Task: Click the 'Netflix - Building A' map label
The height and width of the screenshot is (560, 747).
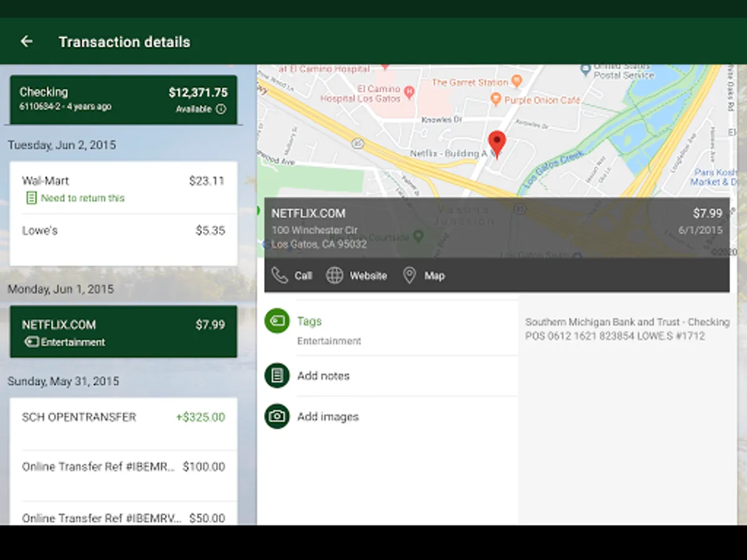Action: tap(448, 154)
